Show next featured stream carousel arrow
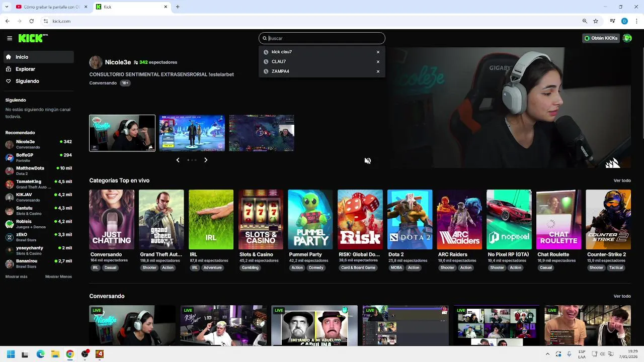Viewport: 644px width, 362px height. tap(206, 160)
